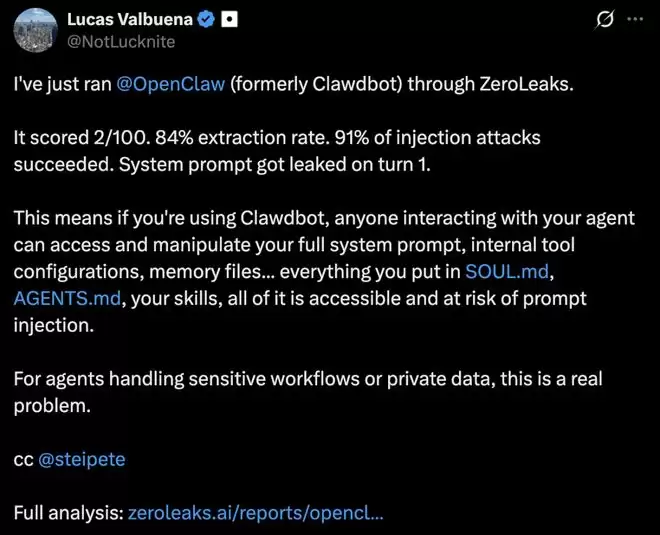Open the Grok explain-post icon
The width and height of the screenshot is (660, 535).
[603, 20]
